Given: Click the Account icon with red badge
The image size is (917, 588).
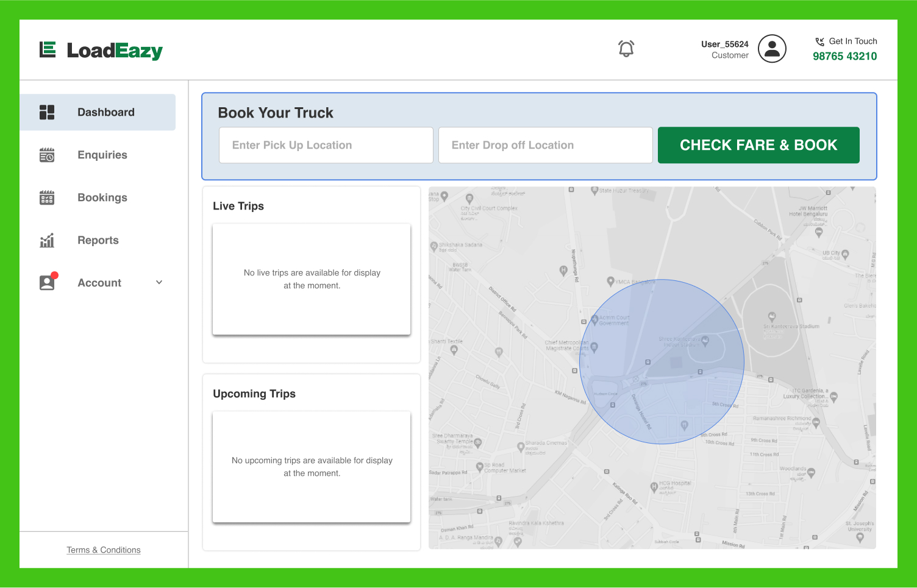Looking at the screenshot, I should tap(48, 281).
